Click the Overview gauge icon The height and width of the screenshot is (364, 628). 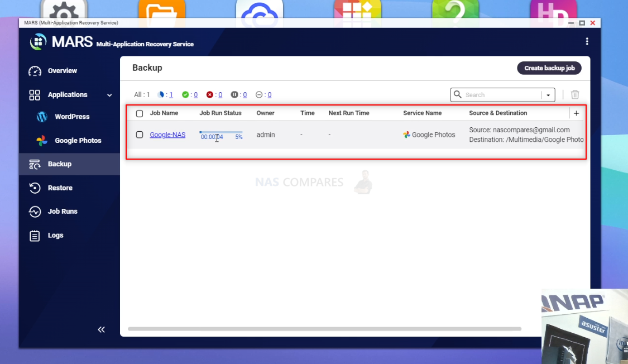pyautogui.click(x=35, y=71)
